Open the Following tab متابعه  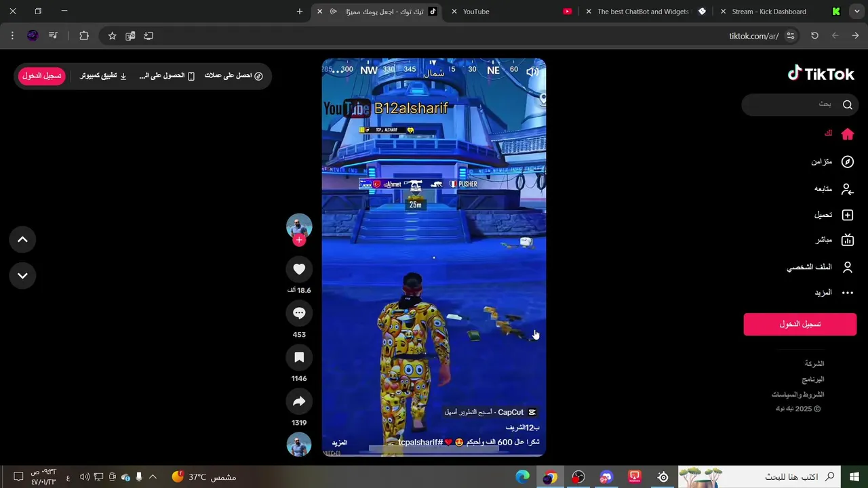(833, 188)
